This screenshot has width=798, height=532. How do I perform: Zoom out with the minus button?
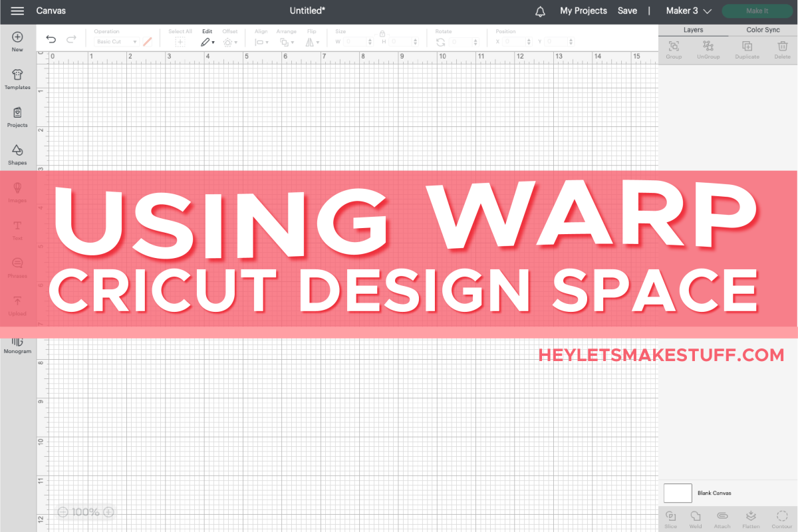pos(63,512)
